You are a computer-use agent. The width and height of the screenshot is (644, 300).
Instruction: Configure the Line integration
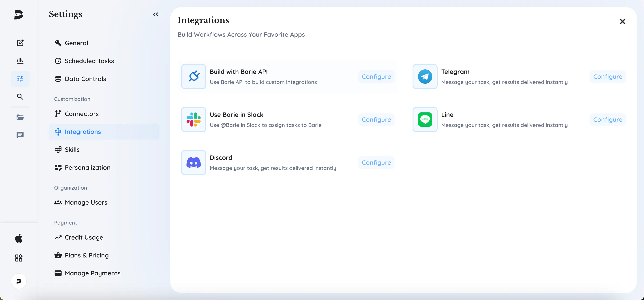pyautogui.click(x=608, y=120)
